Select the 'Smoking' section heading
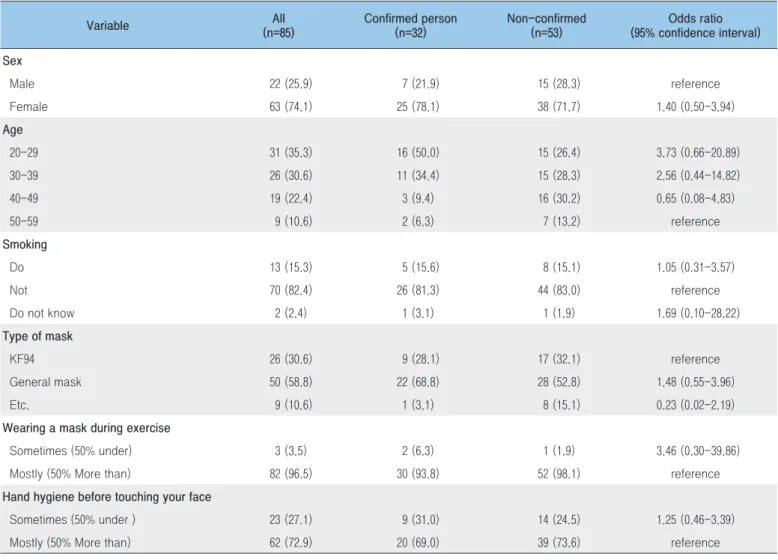Image resolution: width=778 pixels, height=560 pixels. click(25, 245)
